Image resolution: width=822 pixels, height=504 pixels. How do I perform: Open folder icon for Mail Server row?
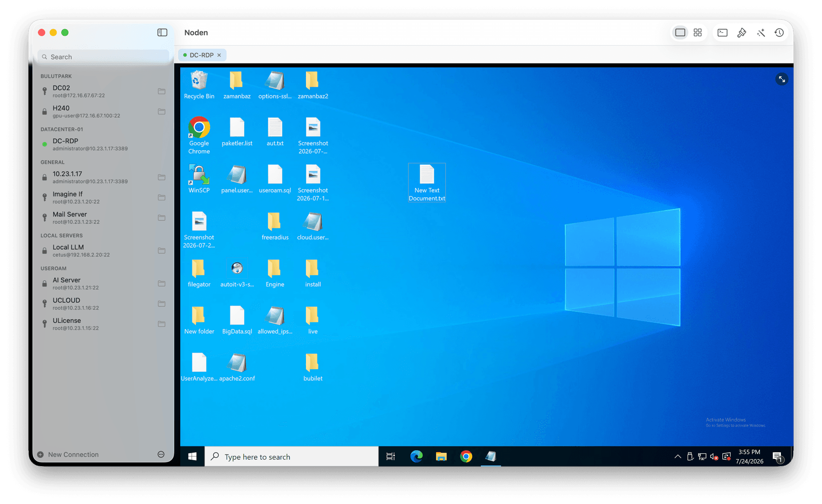pos(162,218)
